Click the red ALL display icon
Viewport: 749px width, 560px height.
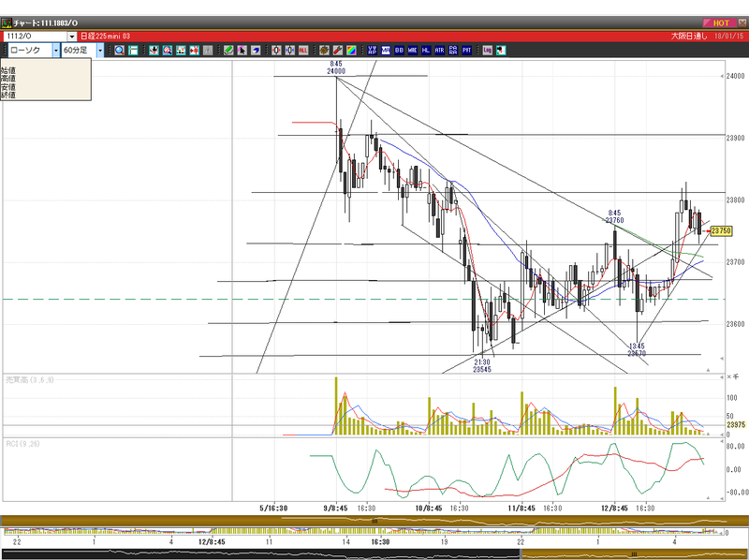[303, 51]
